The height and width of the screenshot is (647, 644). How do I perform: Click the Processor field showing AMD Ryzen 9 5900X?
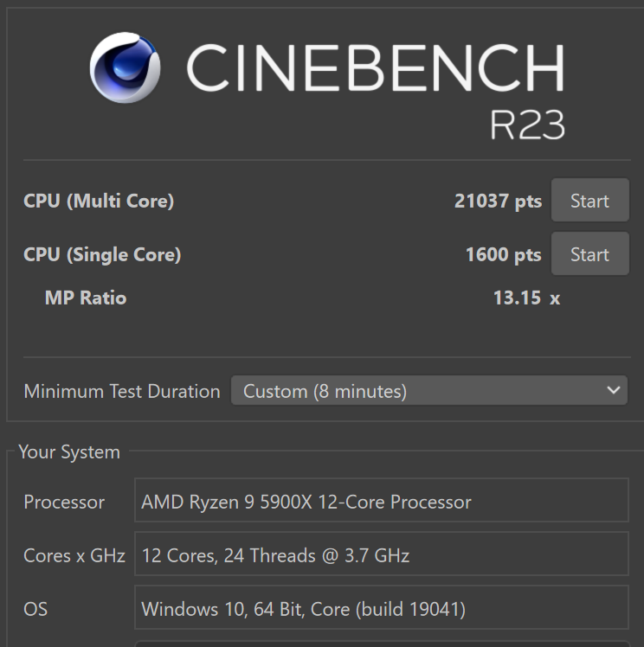pos(382,500)
